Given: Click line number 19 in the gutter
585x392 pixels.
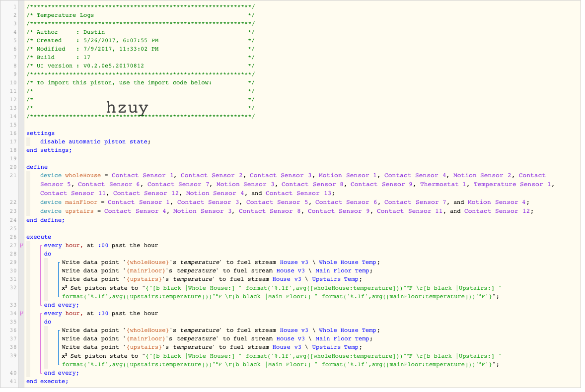Looking at the screenshot, I should tap(13, 159).
